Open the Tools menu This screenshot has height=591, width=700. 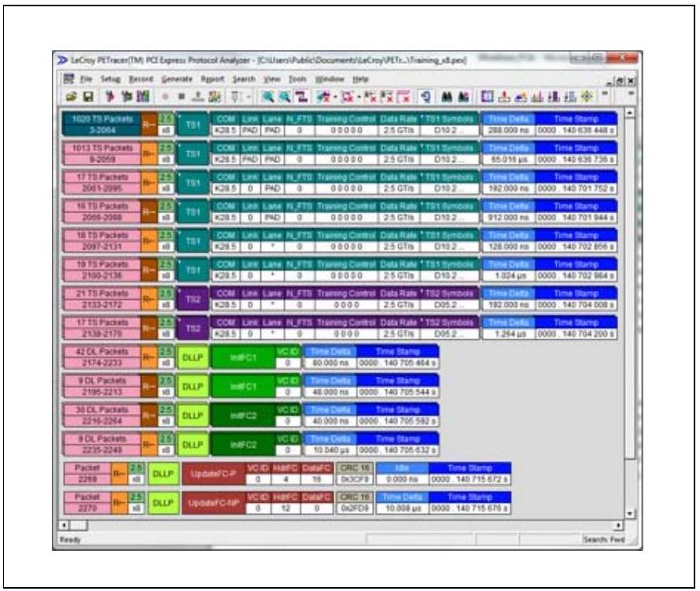click(x=297, y=79)
